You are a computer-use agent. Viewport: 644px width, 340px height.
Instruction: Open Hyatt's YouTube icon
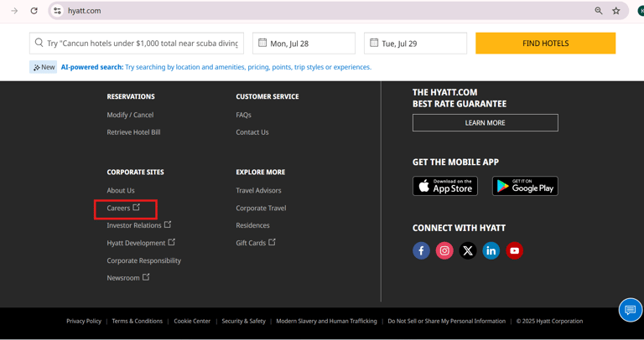515,250
